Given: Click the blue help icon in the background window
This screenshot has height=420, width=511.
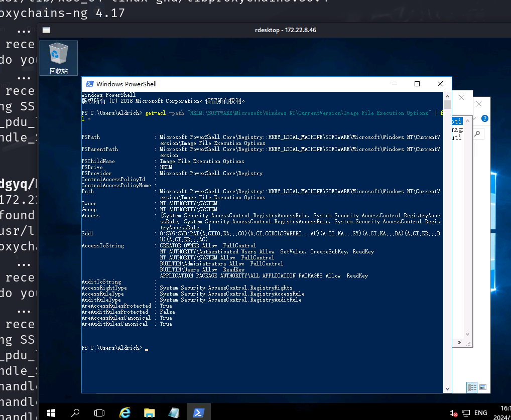Looking at the screenshot, I should (x=485, y=118).
